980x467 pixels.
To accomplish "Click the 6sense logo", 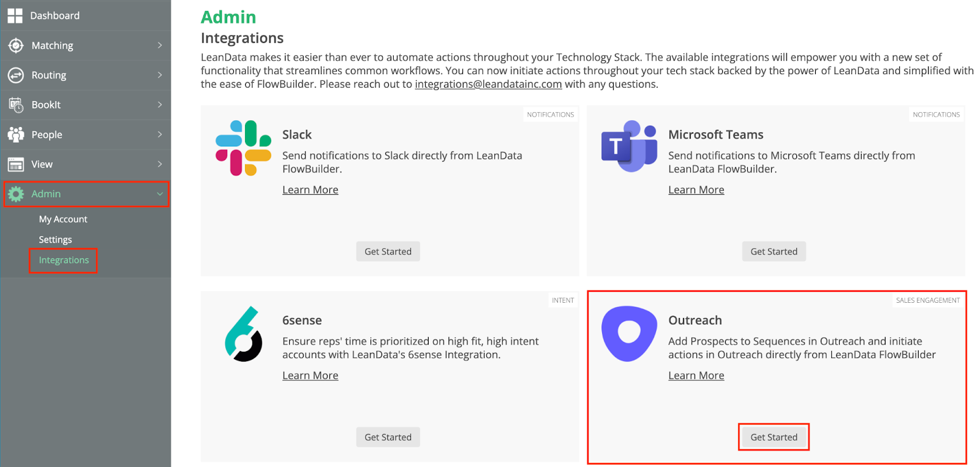I will [243, 334].
